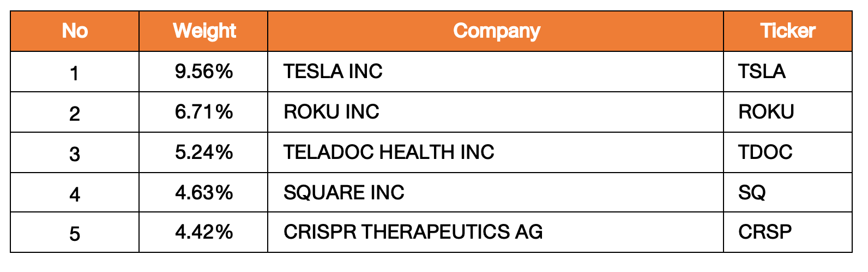
Task: Click the Company column header
Action: pos(496,31)
